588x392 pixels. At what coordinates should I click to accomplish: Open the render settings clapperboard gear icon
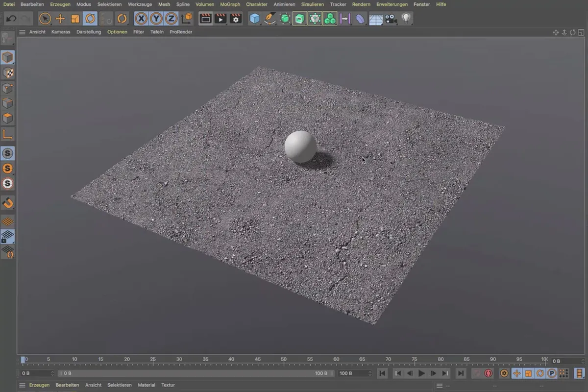coord(236,19)
